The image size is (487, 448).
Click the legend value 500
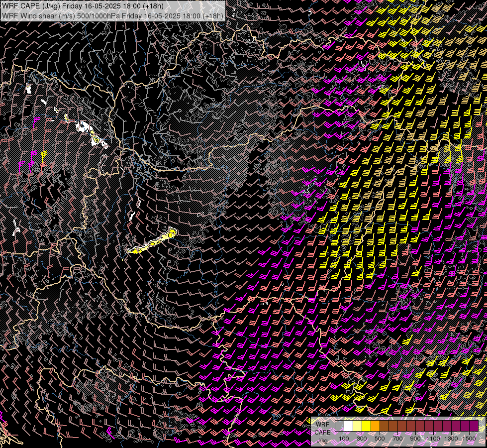tap(380, 439)
